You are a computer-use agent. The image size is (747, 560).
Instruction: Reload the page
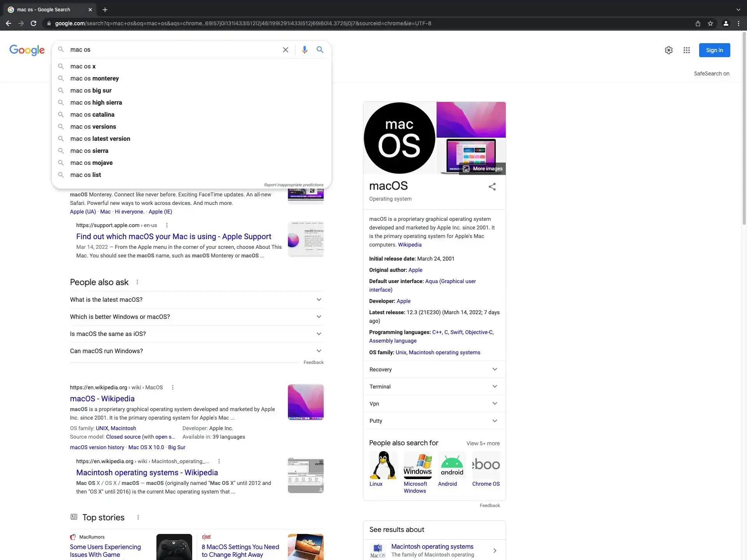[x=33, y=23]
